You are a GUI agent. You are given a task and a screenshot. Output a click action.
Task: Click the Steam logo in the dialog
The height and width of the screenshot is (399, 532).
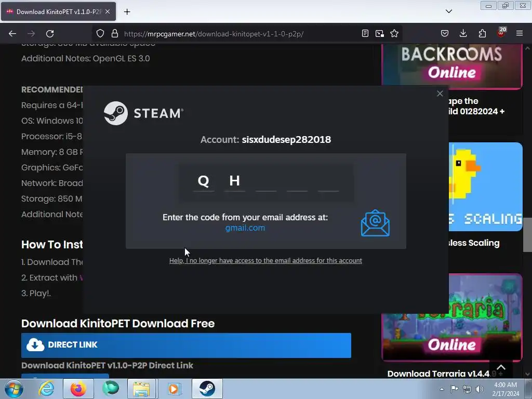(143, 113)
